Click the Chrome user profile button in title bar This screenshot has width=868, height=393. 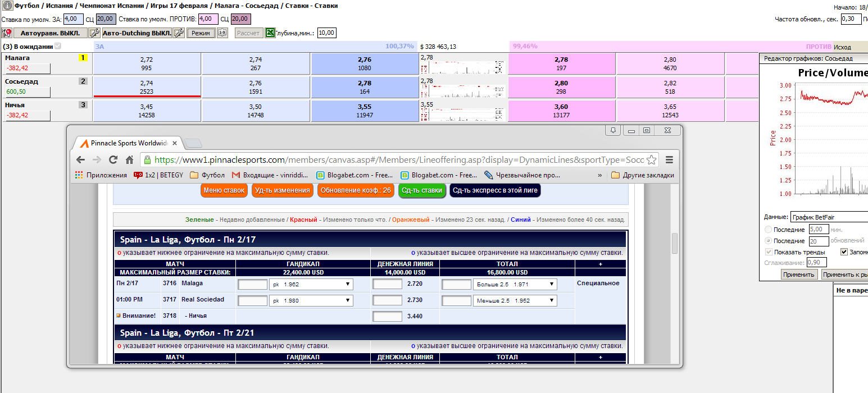613,130
